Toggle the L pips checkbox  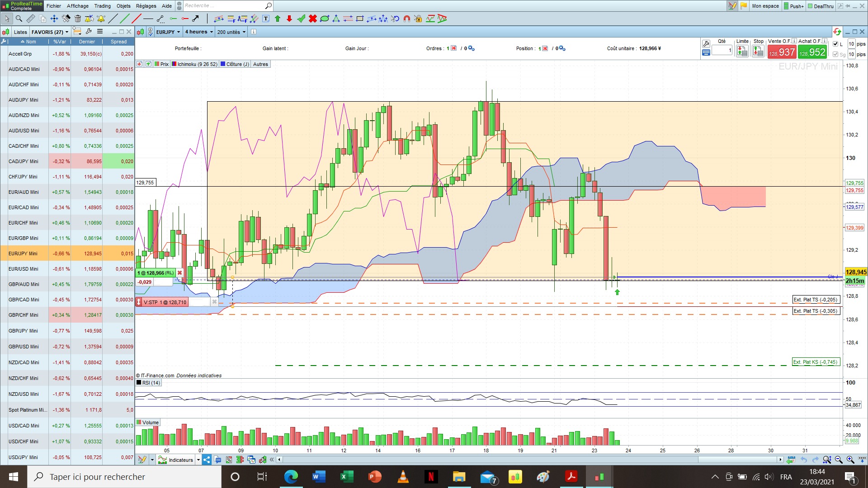pyautogui.click(x=835, y=44)
